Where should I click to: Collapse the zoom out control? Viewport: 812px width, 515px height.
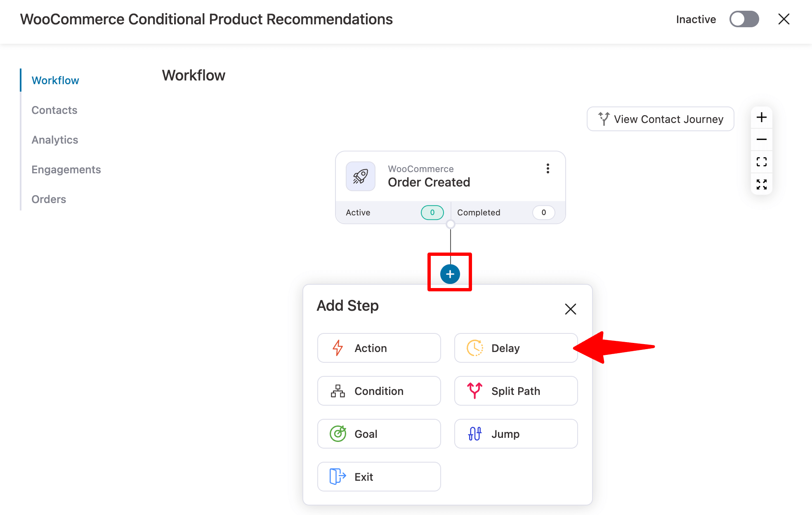(x=762, y=139)
